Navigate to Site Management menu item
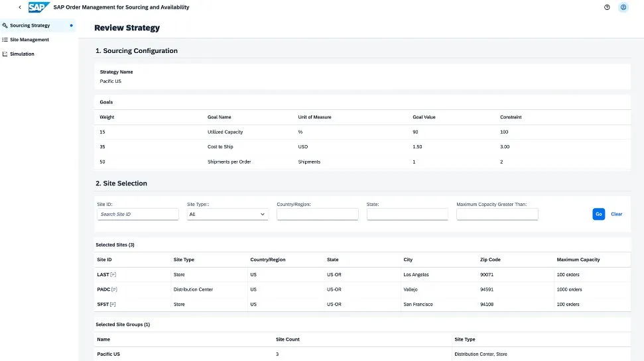The width and height of the screenshot is (644, 361). [x=29, y=40]
